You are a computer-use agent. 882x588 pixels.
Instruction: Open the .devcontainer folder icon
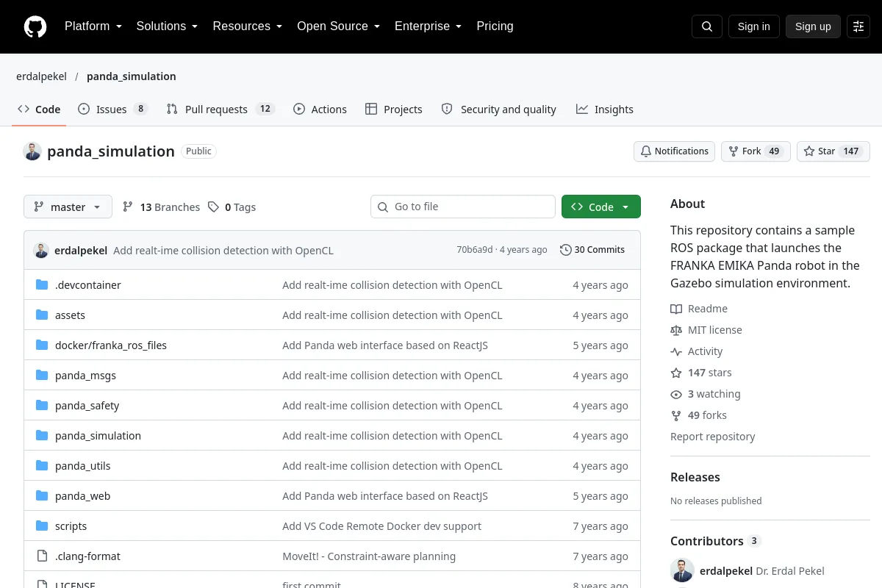(x=42, y=284)
